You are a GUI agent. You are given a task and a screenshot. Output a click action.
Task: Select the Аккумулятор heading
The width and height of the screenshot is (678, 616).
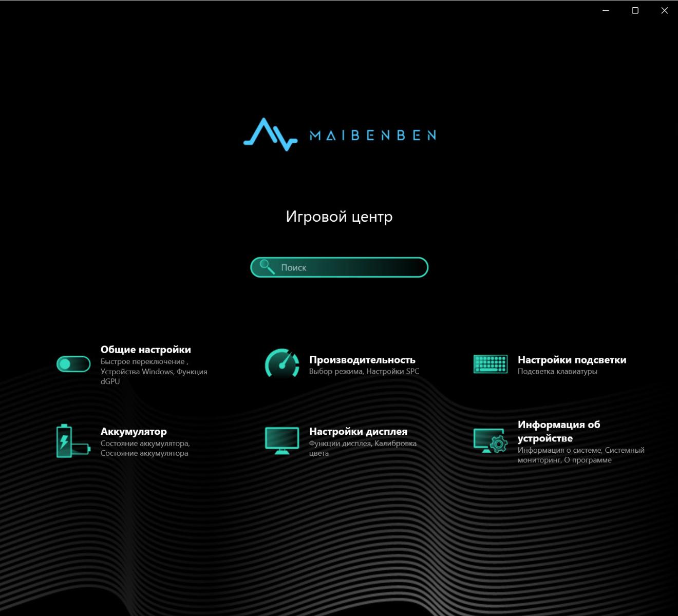134,432
